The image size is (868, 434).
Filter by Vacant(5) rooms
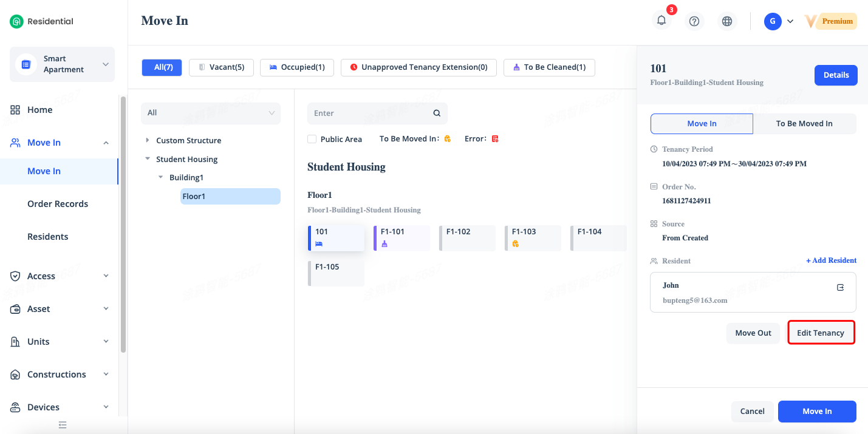[221, 67]
